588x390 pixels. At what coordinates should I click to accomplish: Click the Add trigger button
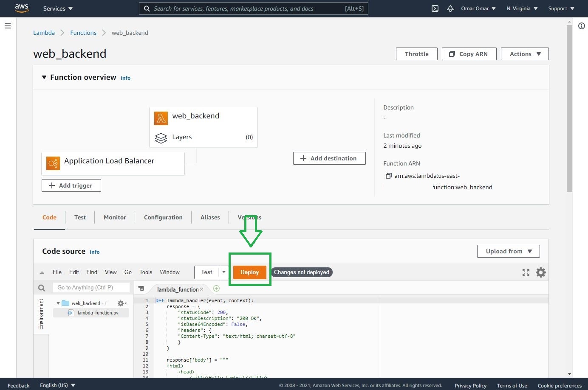[71, 185]
